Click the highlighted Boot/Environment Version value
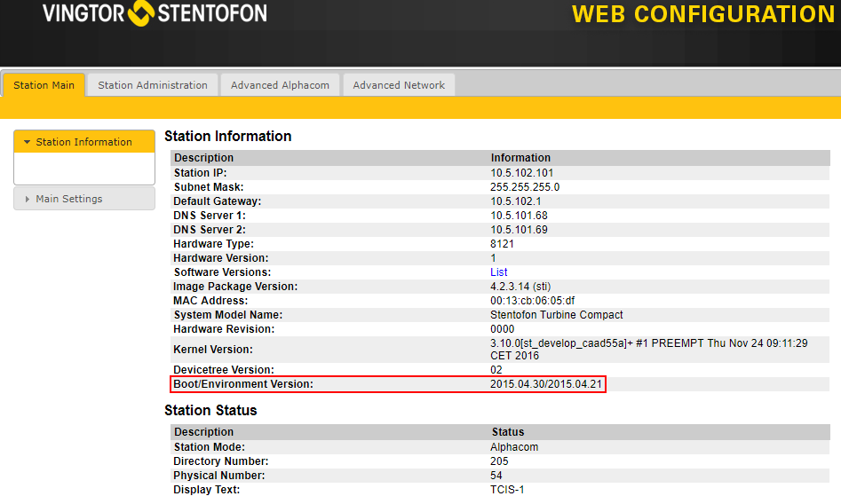Viewport: 841px width, 504px height. pyautogui.click(x=546, y=384)
